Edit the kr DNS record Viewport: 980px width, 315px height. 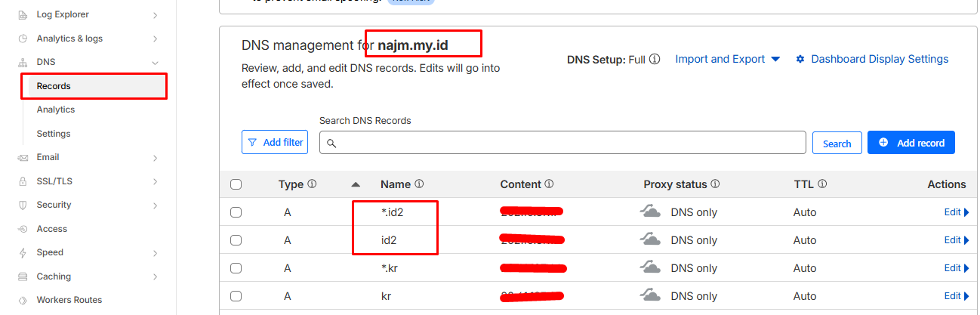click(957, 296)
